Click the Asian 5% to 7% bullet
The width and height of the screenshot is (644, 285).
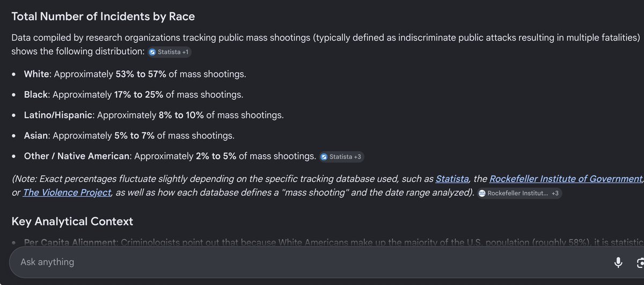[x=129, y=136]
